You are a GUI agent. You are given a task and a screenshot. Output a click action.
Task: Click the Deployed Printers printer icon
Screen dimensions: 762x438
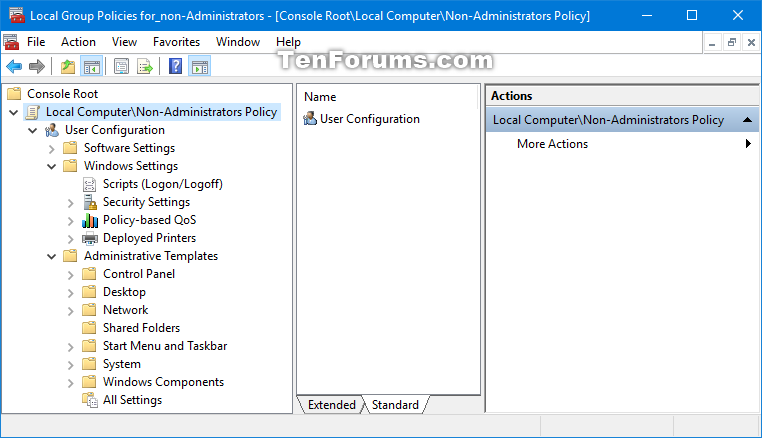coord(89,238)
